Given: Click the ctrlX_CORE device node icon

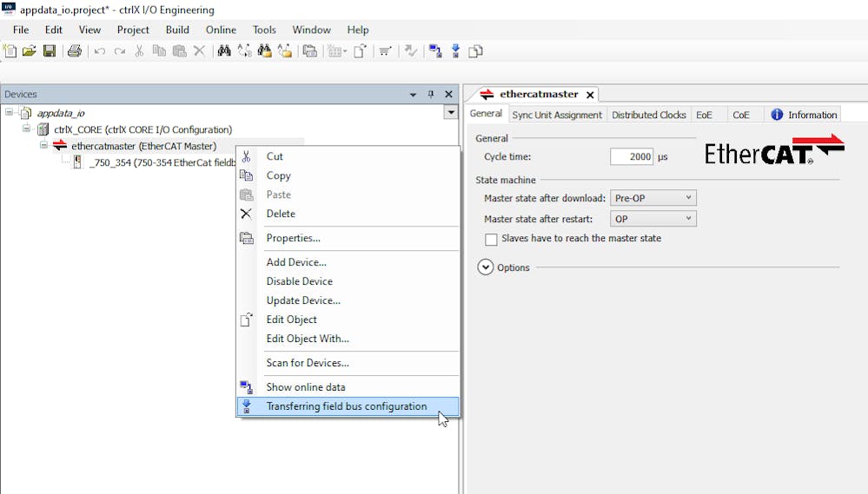Looking at the screenshot, I should [x=43, y=129].
